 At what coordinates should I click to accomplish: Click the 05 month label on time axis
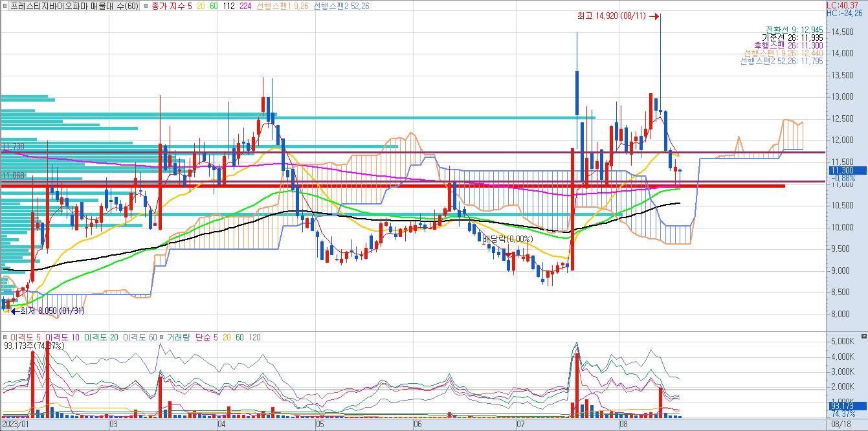click(320, 425)
